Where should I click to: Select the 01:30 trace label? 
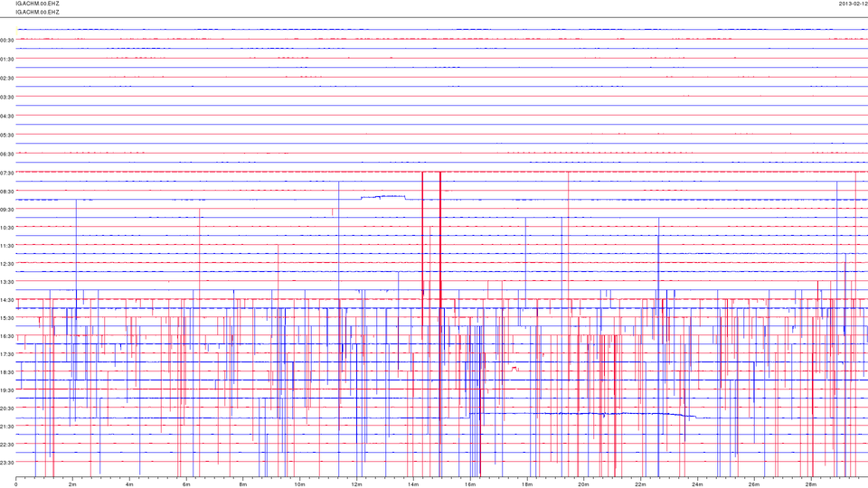point(7,60)
